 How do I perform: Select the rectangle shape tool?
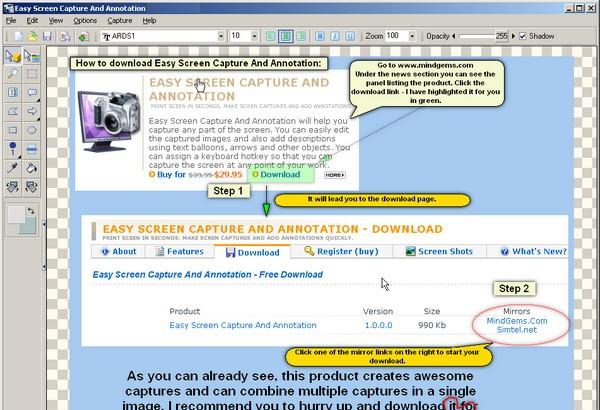pos(13,130)
